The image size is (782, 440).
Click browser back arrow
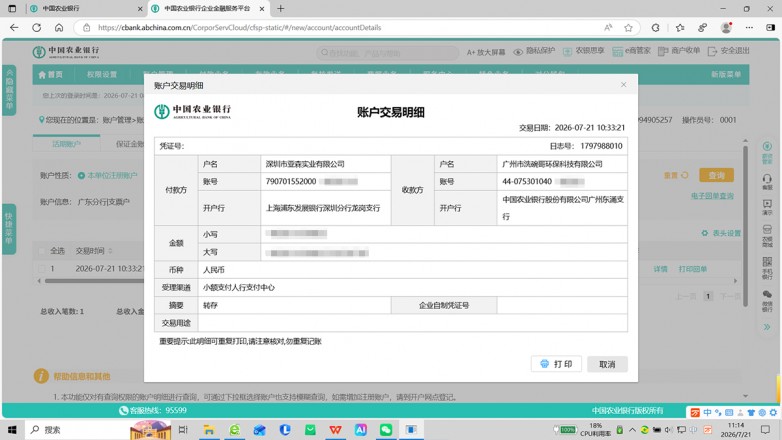pos(14,27)
